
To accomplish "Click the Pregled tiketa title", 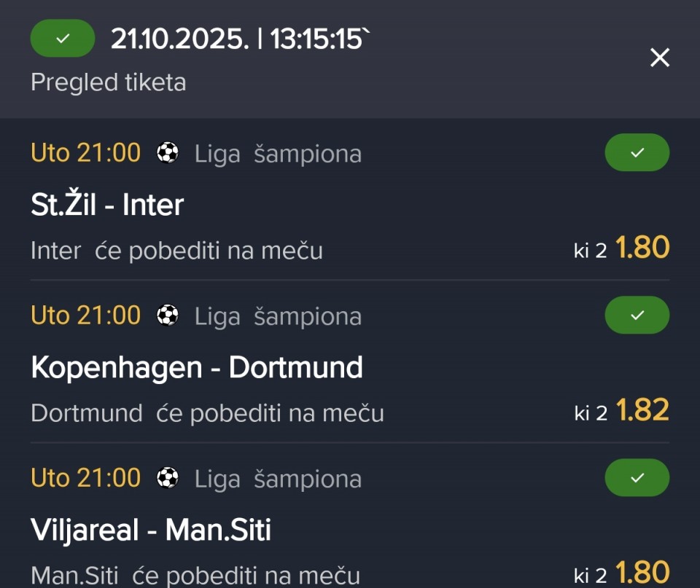I will 109,82.
